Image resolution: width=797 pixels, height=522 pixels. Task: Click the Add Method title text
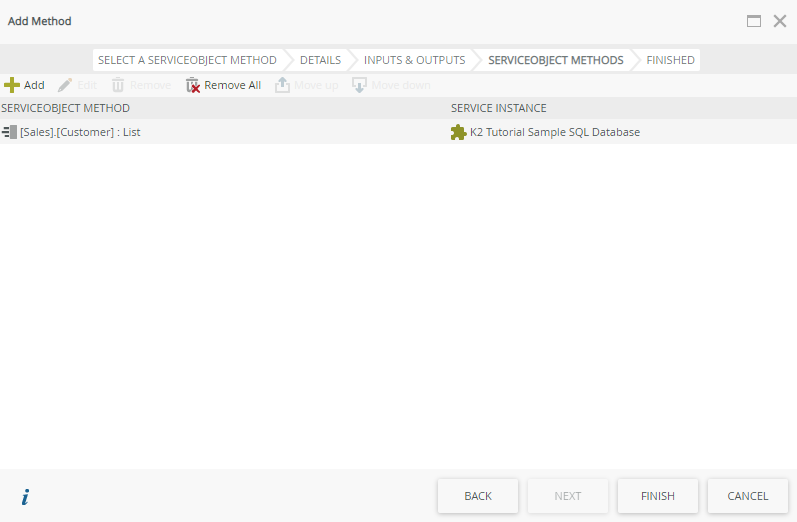coord(40,21)
